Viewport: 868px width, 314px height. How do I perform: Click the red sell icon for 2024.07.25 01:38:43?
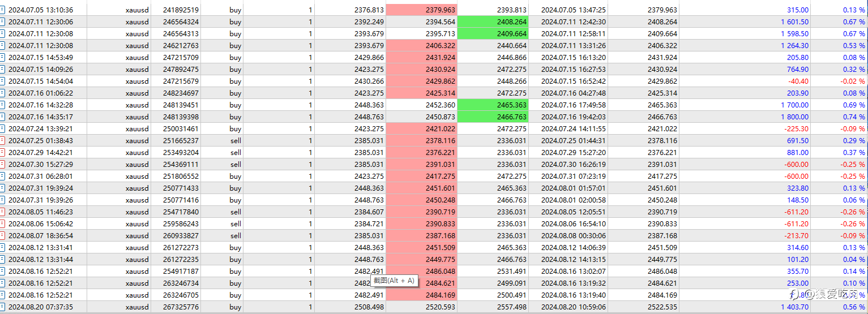tap(2, 140)
